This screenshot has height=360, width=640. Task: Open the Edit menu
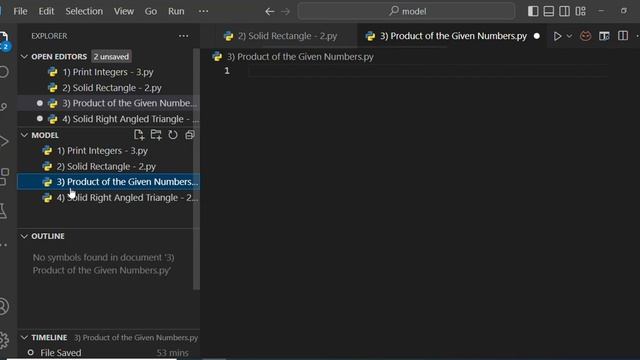tap(46, 11)
